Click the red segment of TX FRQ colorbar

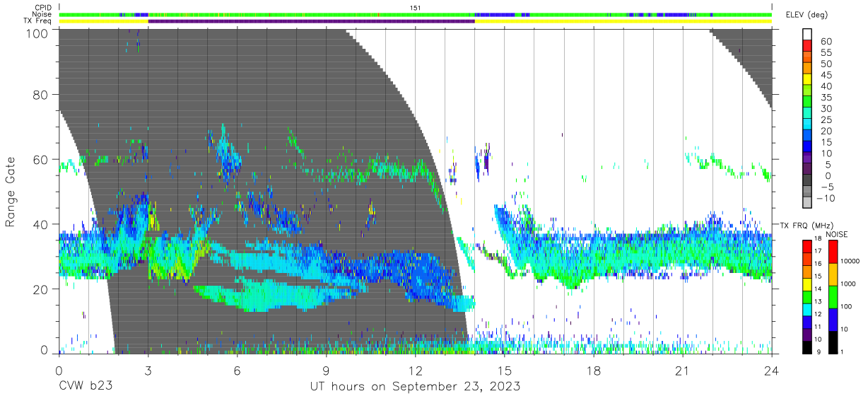click(808, 246)
